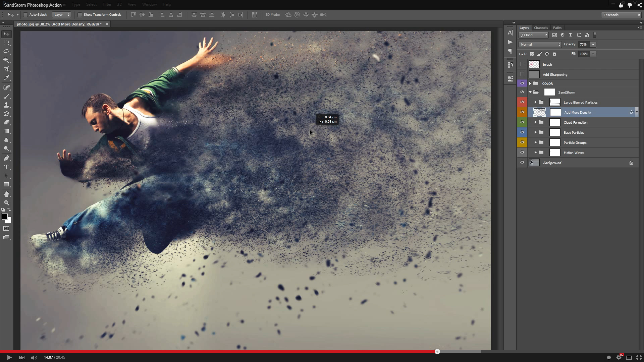Viewport: 644px width, 362px height.
Task: Expand the Particle Groups layer group
Action: click(x=535, y=142)
